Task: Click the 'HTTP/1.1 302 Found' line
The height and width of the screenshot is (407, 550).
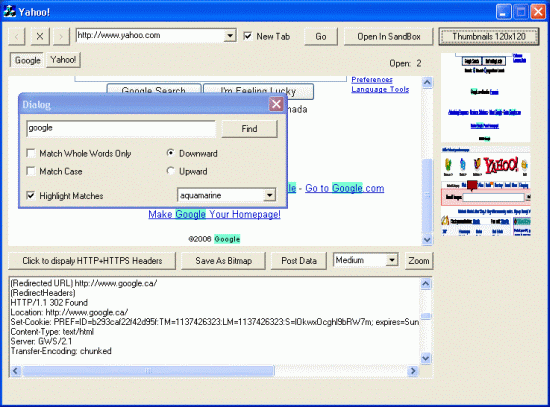Action: [49, 302]
